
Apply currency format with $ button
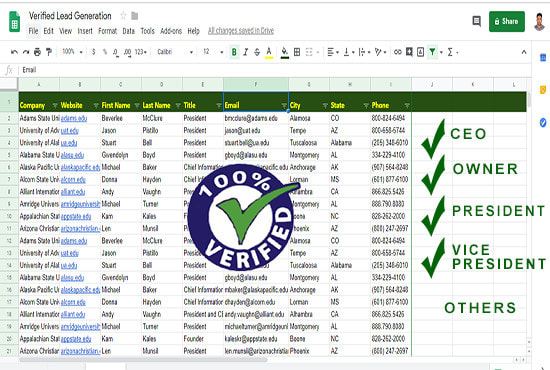coord(93,52)
